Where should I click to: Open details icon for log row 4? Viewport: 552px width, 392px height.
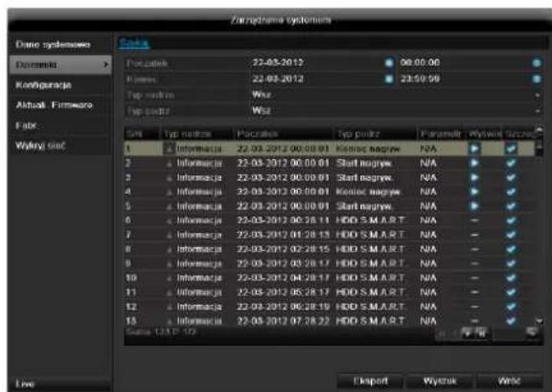[511, 192]
